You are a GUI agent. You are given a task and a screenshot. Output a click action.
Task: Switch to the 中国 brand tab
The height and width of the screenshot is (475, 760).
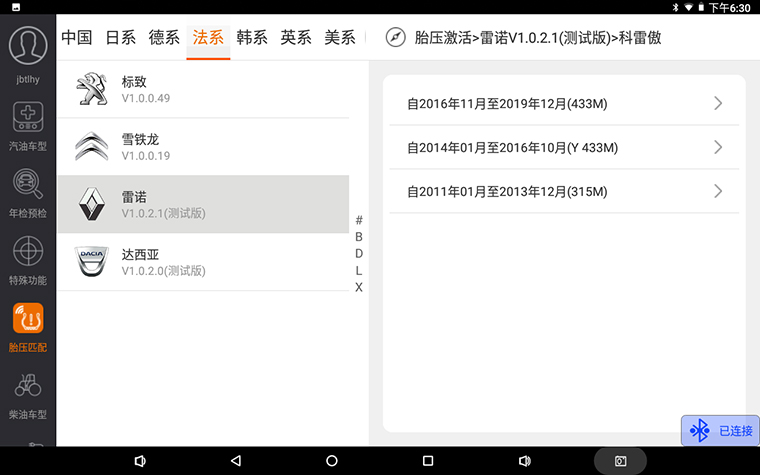[77, 37]
